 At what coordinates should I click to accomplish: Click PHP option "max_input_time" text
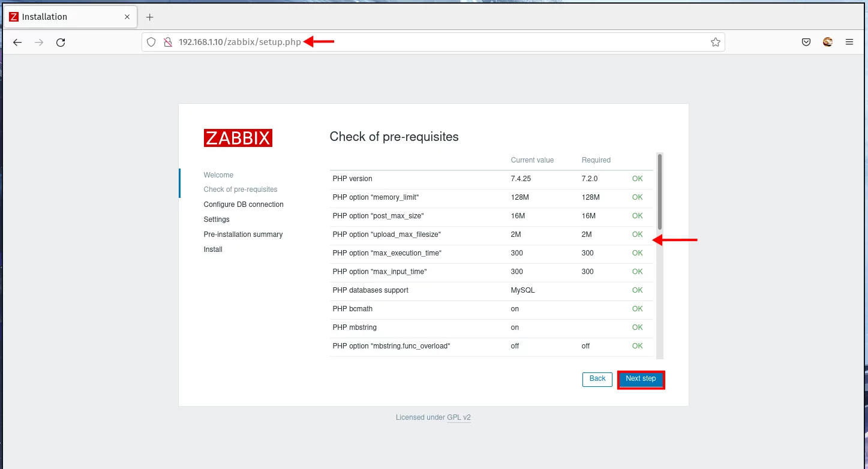coord(380,272)
